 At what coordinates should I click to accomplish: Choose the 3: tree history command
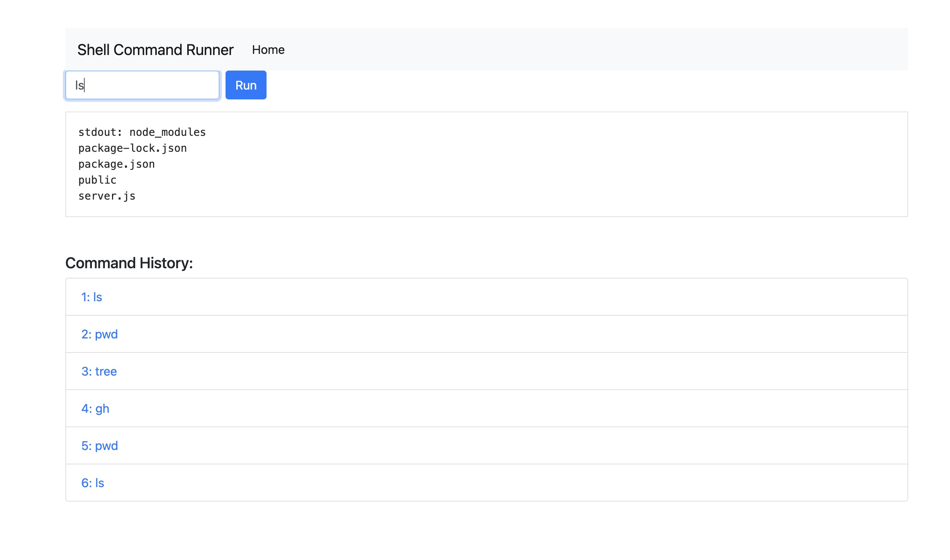click(x=99, y=371)
